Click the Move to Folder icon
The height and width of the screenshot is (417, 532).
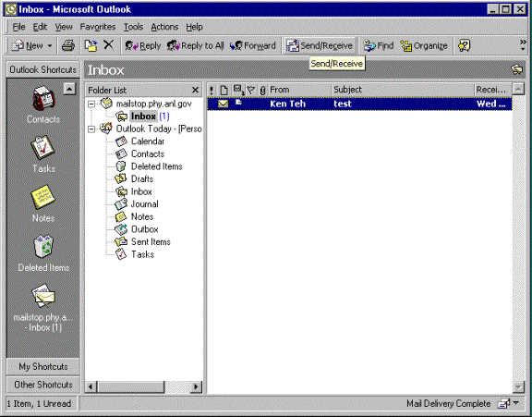(x=91, y=45)
